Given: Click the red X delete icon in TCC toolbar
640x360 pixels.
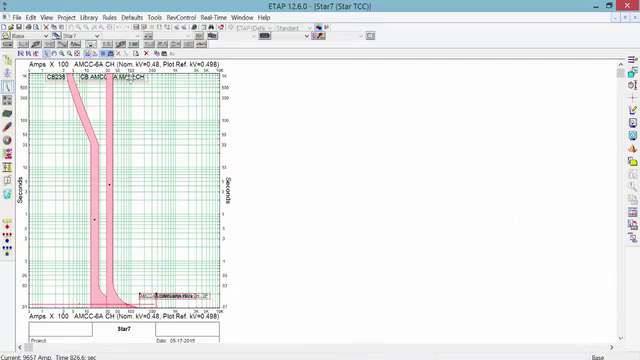Looking at the screenshot, I should (146, 53).
